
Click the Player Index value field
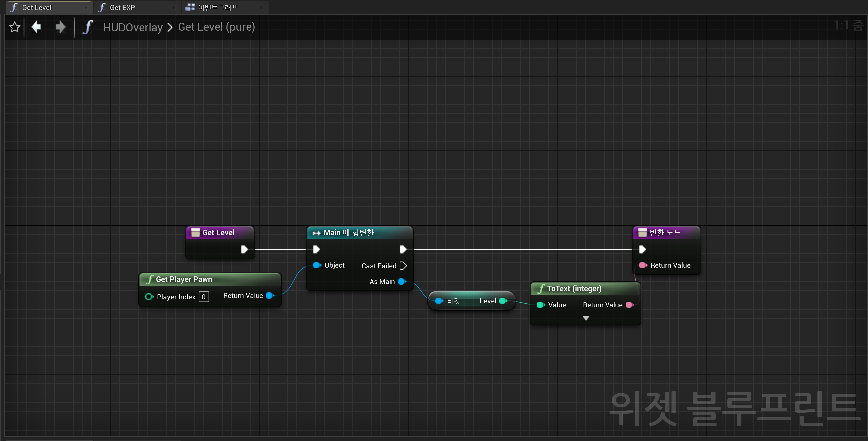click(x=204, y=297)
